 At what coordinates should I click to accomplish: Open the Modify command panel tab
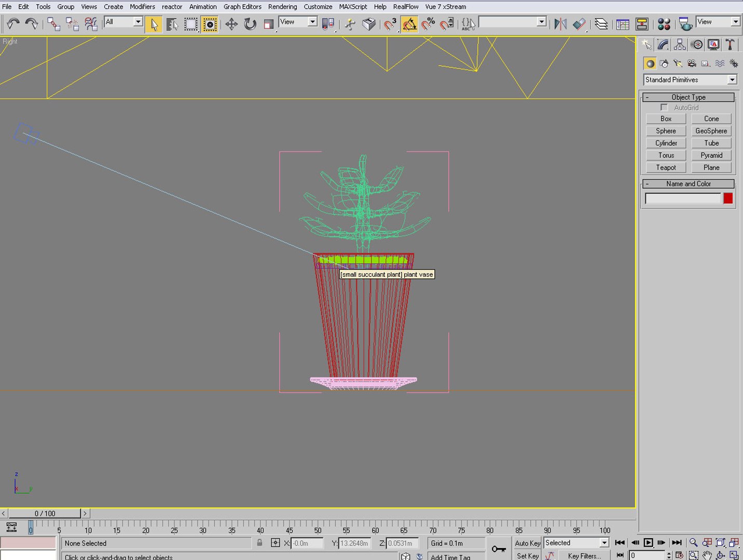663,45
